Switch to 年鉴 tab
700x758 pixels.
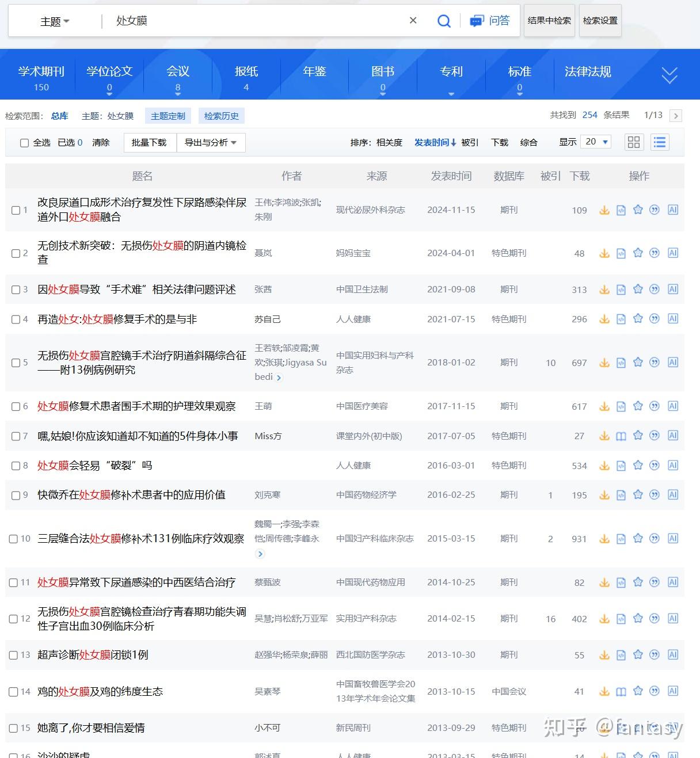pyautogui.click(x=314, y=72)
